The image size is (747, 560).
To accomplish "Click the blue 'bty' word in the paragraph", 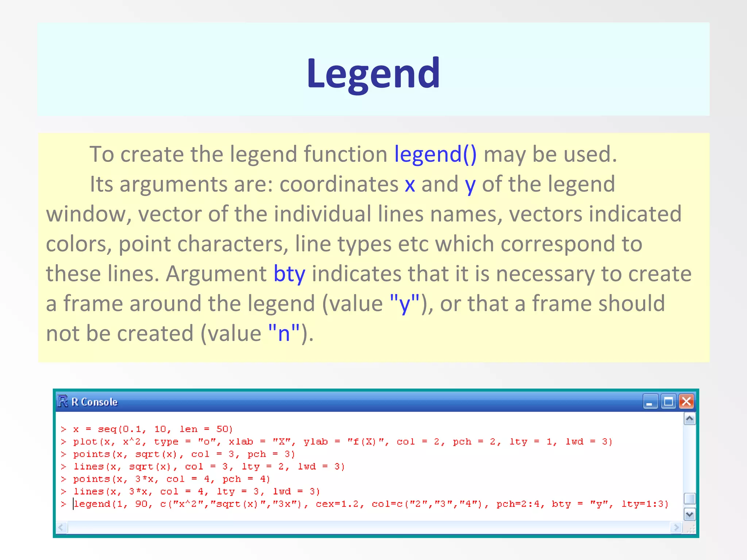I will point(290,274).
